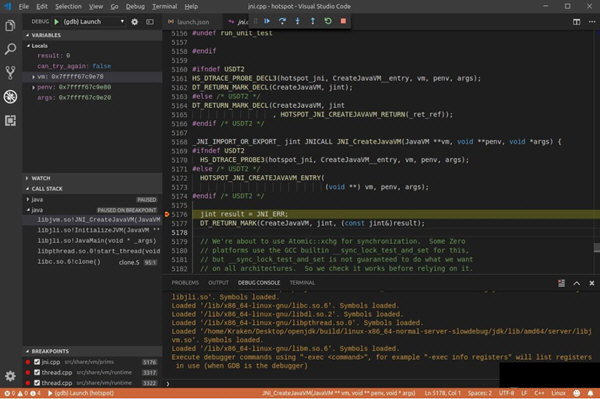
Task: Open the Explorer view in activity bar
Action: pos(10,26)
